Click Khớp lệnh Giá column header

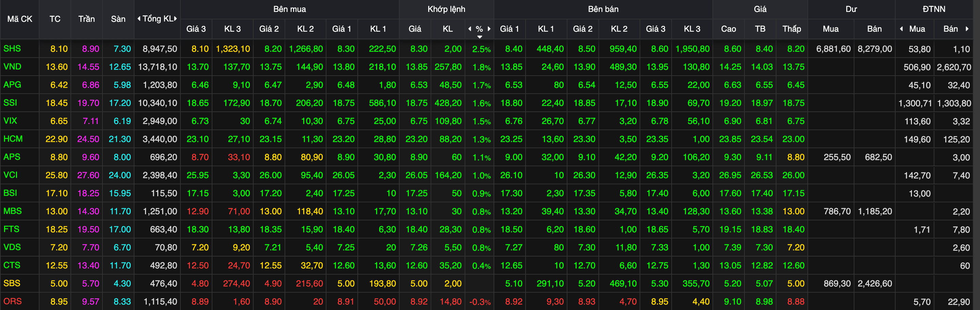pyautogui.click(x=415, y=29)
